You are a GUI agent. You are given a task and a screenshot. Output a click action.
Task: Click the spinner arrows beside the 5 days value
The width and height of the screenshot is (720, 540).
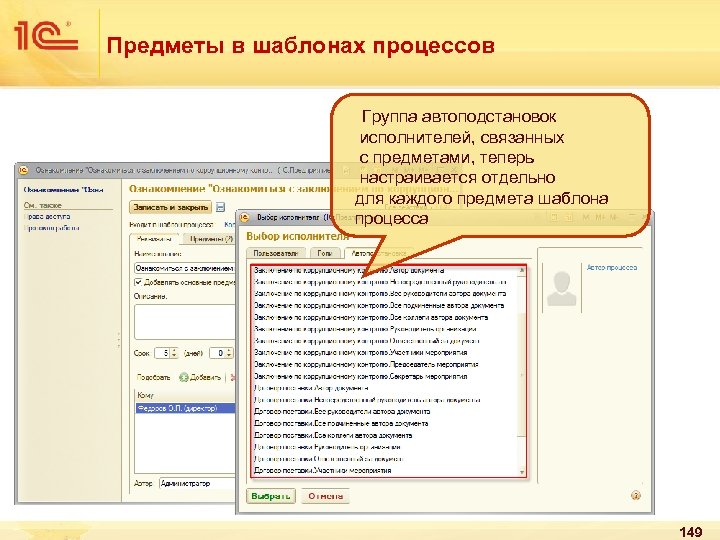(174, 353)
